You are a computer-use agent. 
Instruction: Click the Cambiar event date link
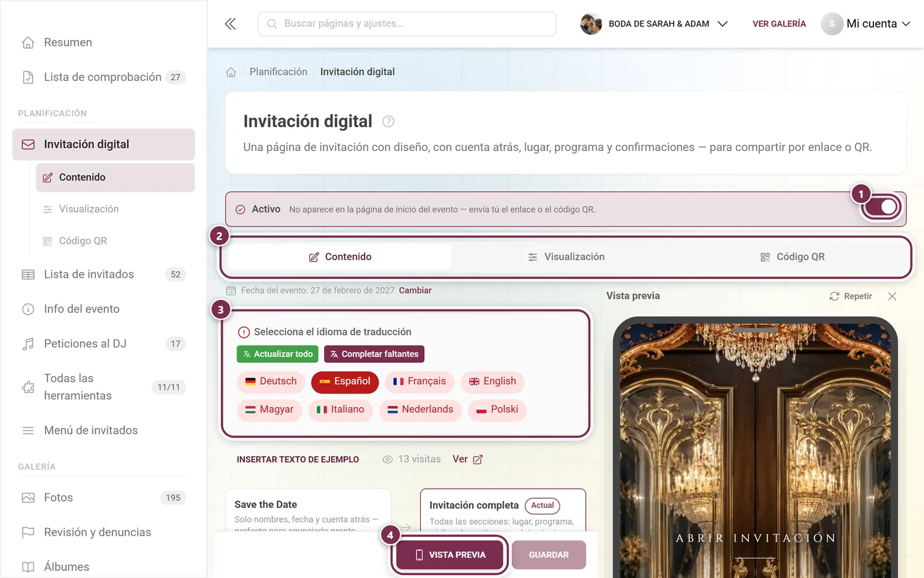coord(415,290)
